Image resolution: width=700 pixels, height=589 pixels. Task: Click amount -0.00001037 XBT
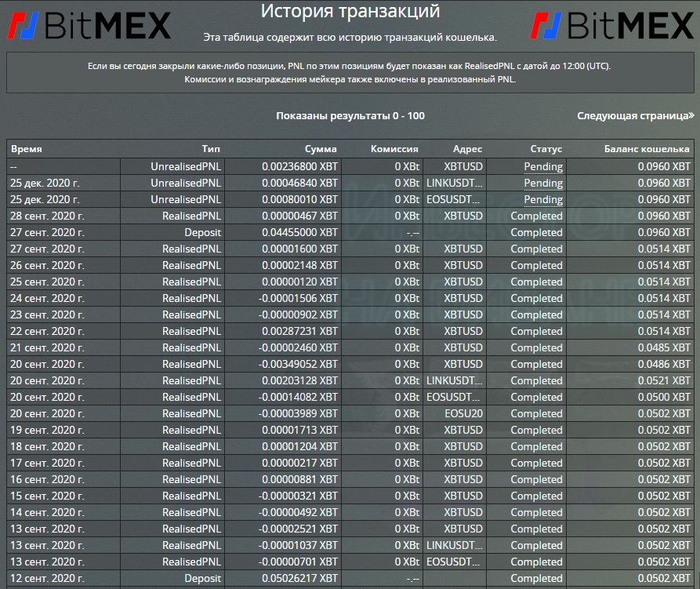tap(298, 545)
